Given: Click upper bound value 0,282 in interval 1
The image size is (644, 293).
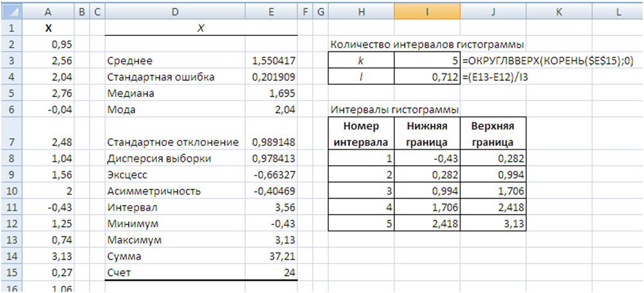Looking at the screenshot, I should (x=493, y=159).
